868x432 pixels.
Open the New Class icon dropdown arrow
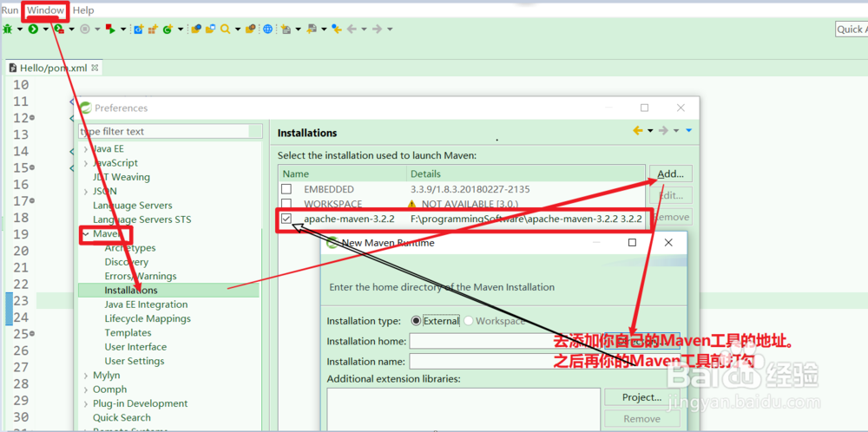tap(181, 29)
